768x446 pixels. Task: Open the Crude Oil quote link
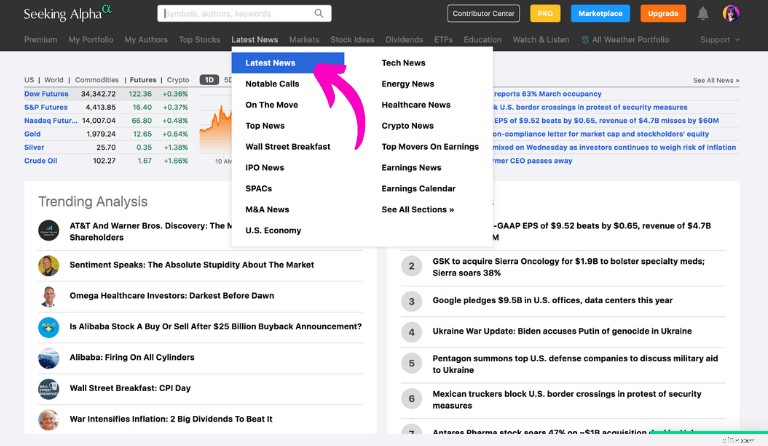click(x=41, y=161)
